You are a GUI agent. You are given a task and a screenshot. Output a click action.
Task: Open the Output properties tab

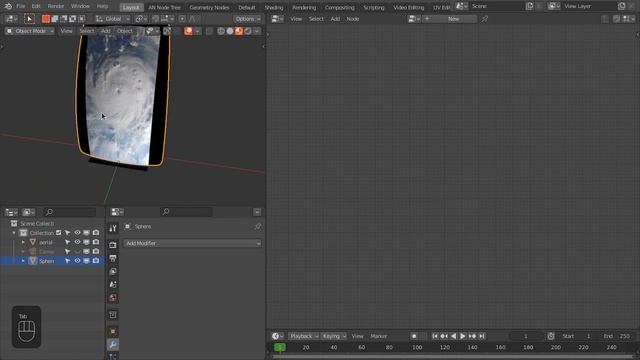(113, 258)
